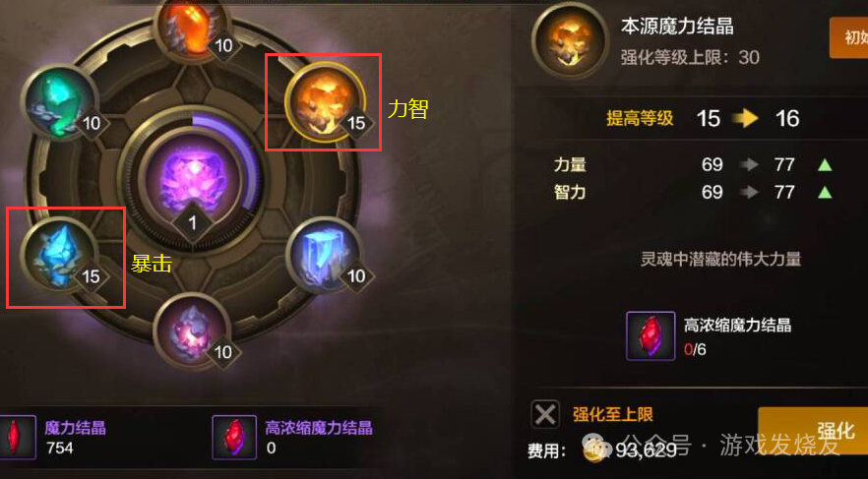868x479 pixels.
Task: Select the ice-blue cube crystal level 10
Action: pyautogui.click(x=325, y=256)
